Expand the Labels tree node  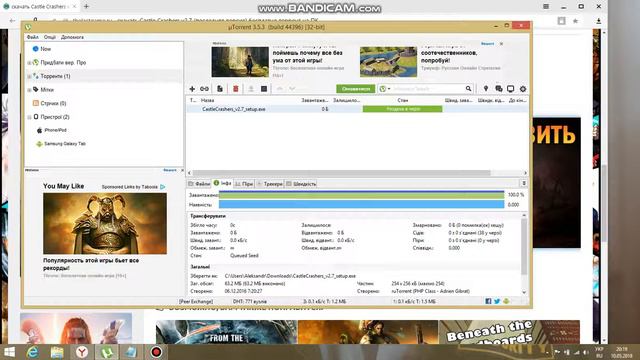[29, 90]
